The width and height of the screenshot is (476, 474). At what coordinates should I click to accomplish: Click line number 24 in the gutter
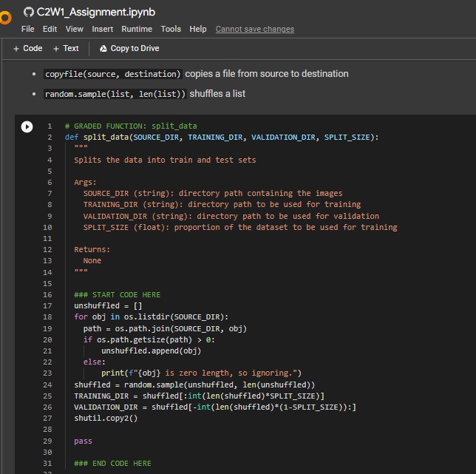pos(47,385)
